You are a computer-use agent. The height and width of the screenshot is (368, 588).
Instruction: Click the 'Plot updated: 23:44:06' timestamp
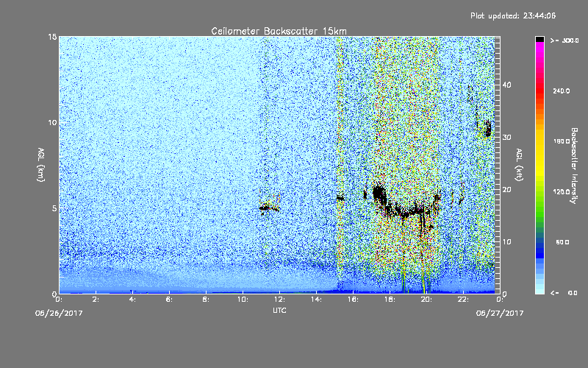(x=513, y=15)
